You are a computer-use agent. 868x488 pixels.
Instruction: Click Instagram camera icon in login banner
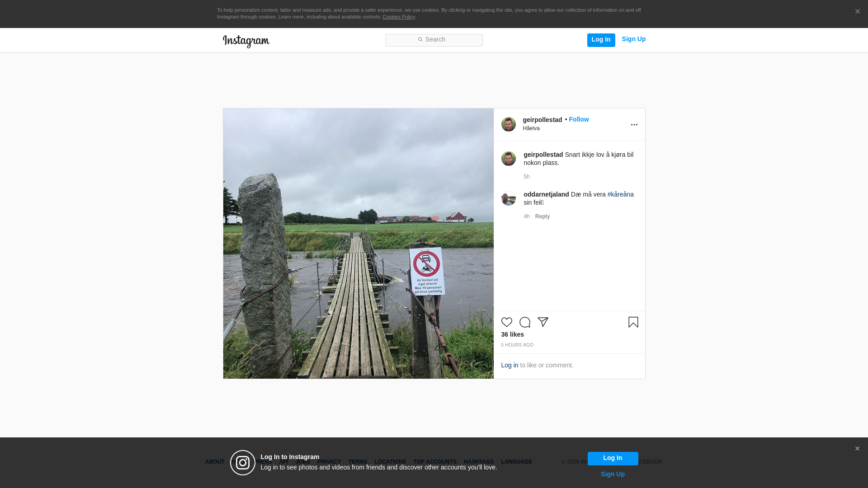[243, 463]
